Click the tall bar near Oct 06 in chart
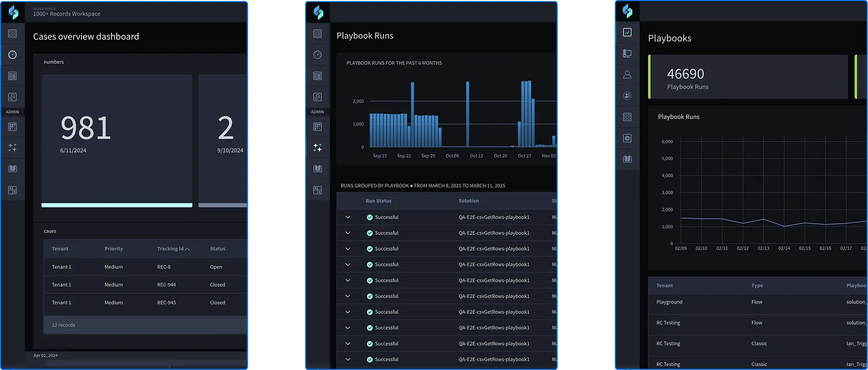Viewport: 868px width, 370px height. [467, 114]
